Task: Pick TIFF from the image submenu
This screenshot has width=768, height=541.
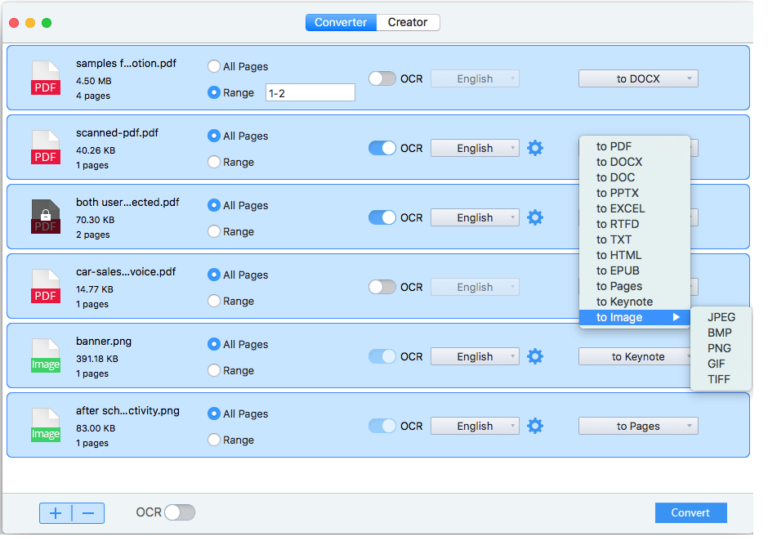Action: (721, 379)
